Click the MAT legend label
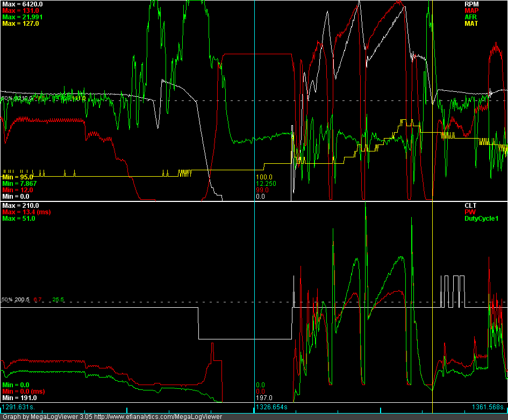508x420 pixels. [x=471, y=24]
